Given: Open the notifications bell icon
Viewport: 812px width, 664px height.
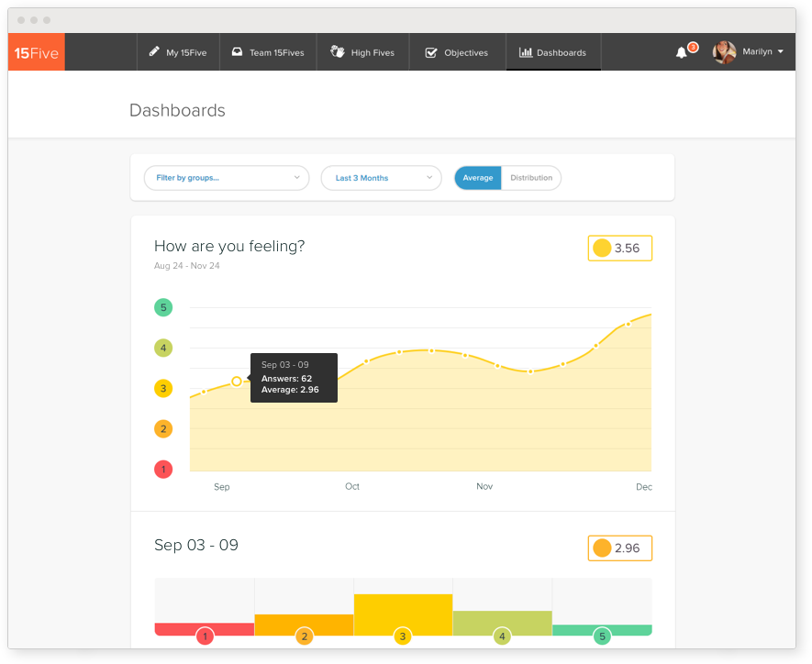Looking at the screenshot, I should (681, 52).
